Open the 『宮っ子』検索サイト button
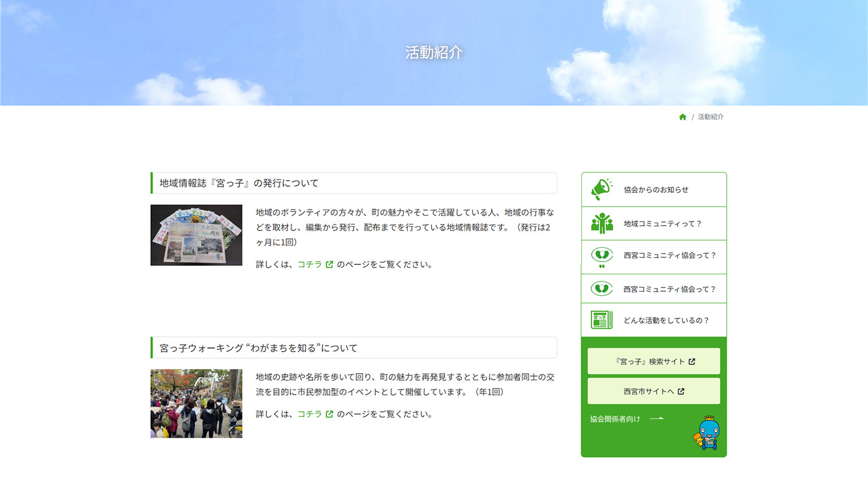 (x=654, y=361)
